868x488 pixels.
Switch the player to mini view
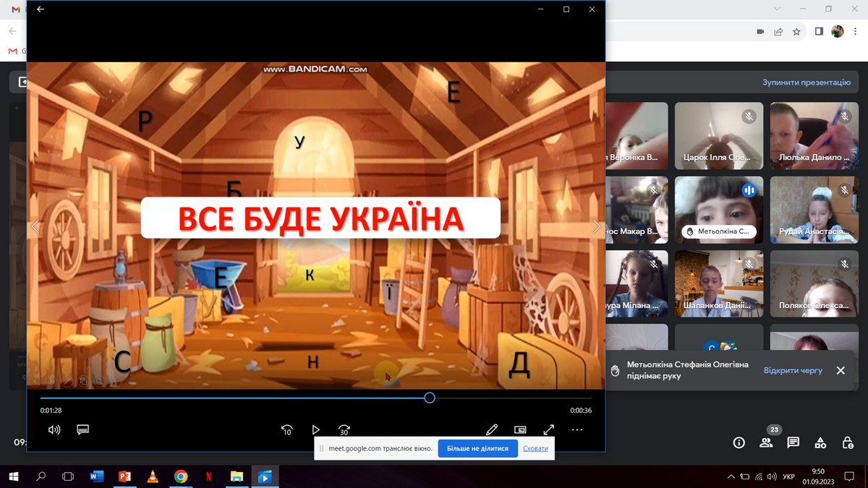pos(520,429)
